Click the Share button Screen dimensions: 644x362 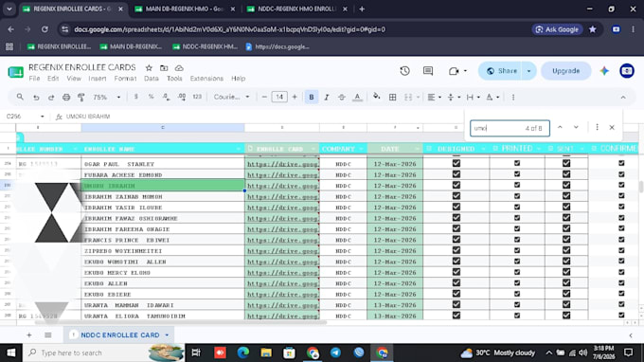click(501, 71)
